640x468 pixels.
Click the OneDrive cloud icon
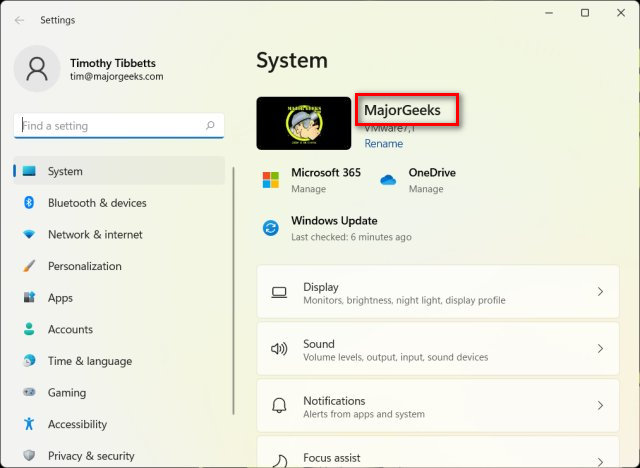[388, 180]
